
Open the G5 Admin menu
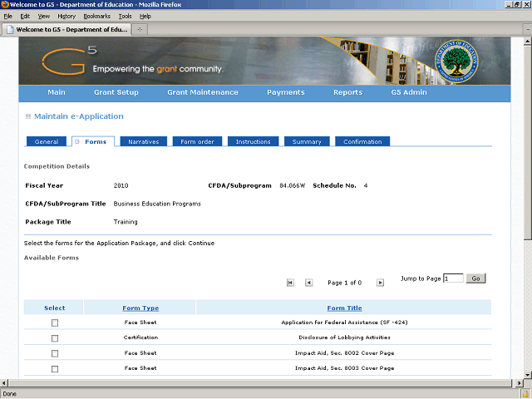coord(409,92)
